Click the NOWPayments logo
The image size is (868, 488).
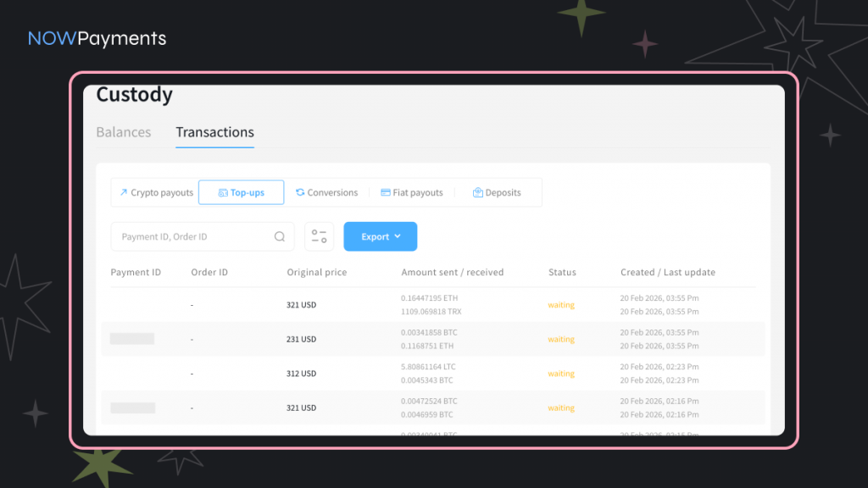[x=97, y=39]
